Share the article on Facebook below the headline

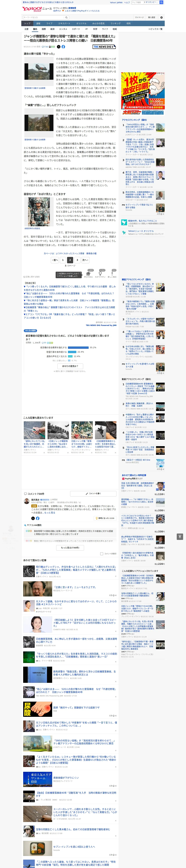63,47
